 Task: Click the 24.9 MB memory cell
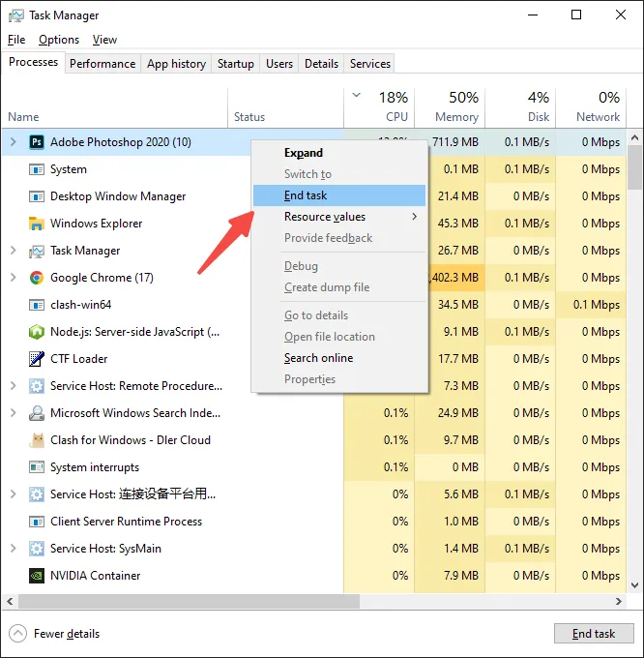(x=450, y=413)
